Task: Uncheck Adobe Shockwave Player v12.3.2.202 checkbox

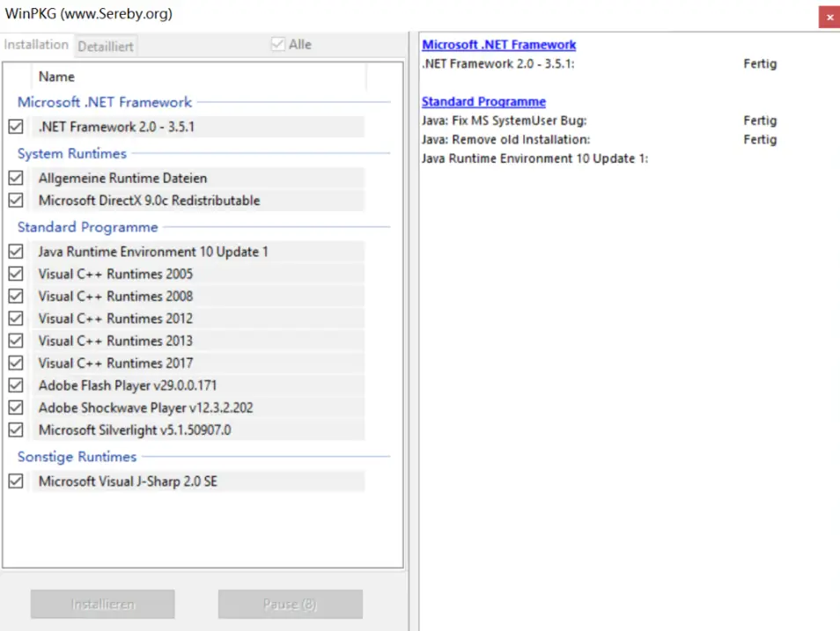Action: [x=16, y=407]
